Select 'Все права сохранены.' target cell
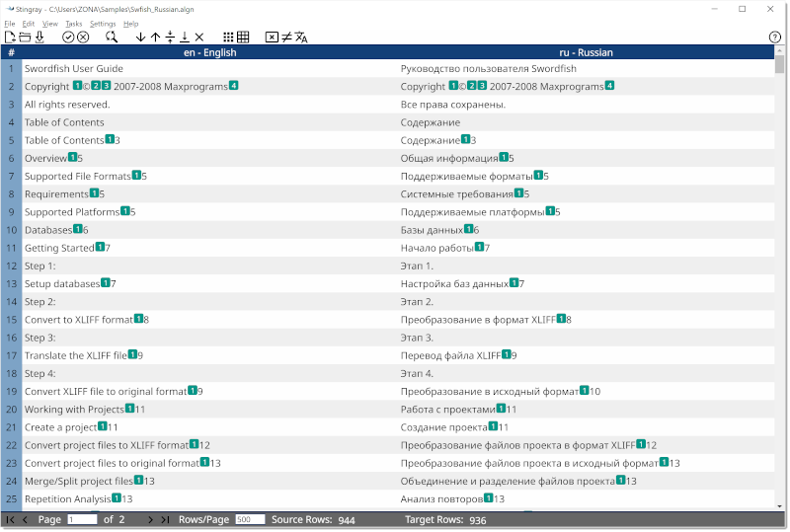Viewport: 790px width, 532px height. [x=586, y=105]
